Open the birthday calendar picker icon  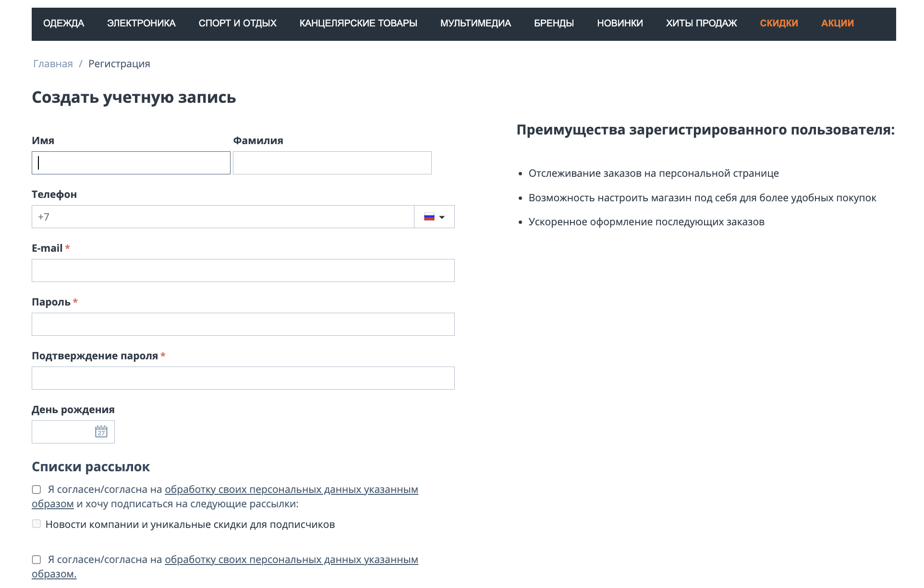tap(101, 431)
